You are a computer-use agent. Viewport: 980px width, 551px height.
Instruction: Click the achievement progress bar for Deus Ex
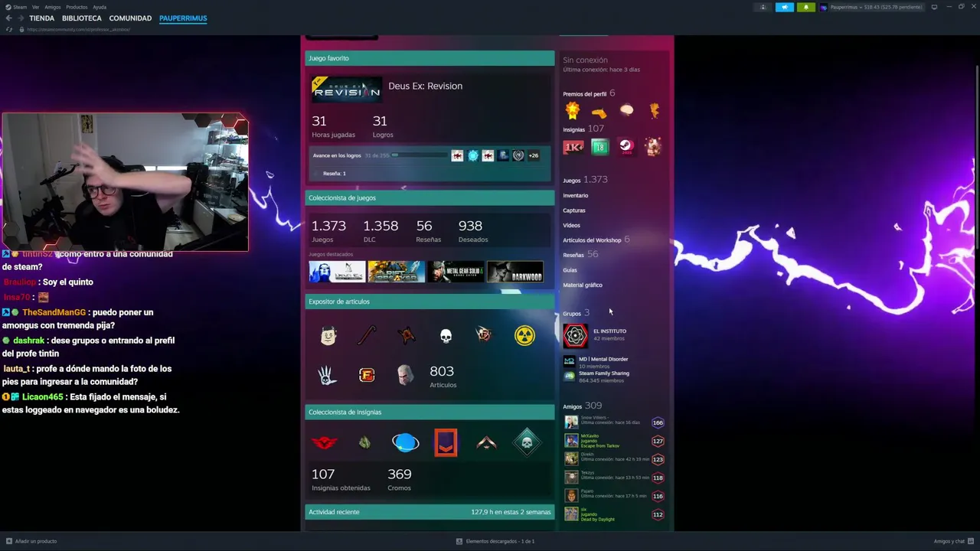pyautogui.click(x=420, y=155)
